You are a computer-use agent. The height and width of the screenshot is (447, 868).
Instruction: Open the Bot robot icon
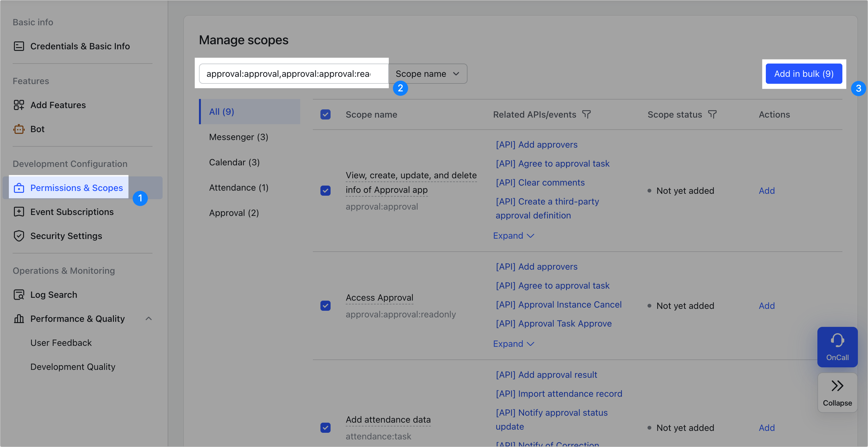[x=19, y=129]
